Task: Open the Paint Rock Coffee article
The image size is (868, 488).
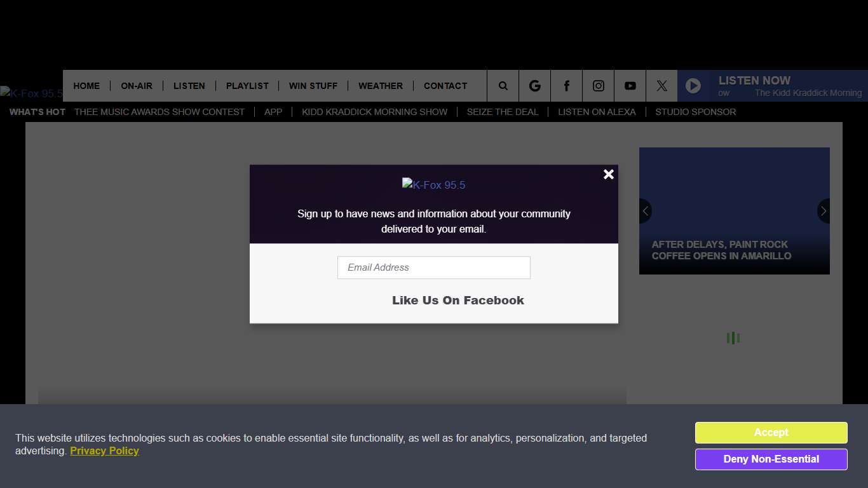Action: 721,250
